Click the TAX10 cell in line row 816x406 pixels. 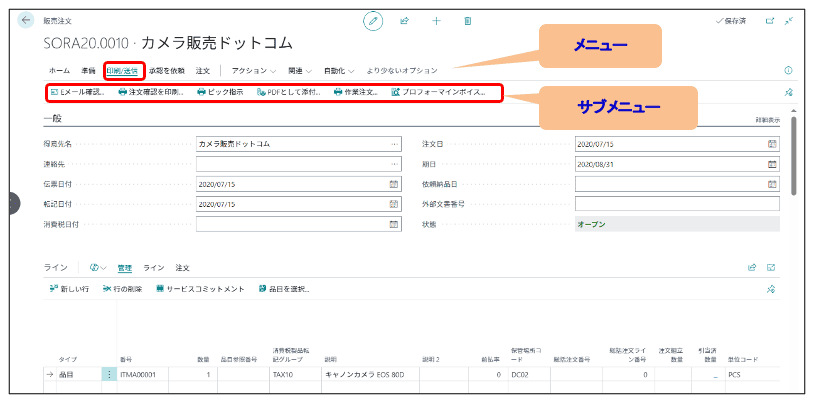click(x=295, y=374)
